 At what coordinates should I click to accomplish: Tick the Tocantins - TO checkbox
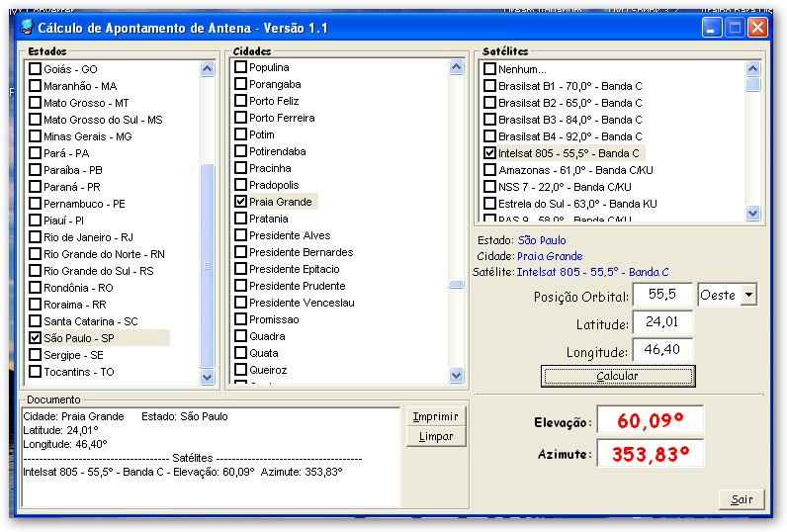(x=35, y=372)
